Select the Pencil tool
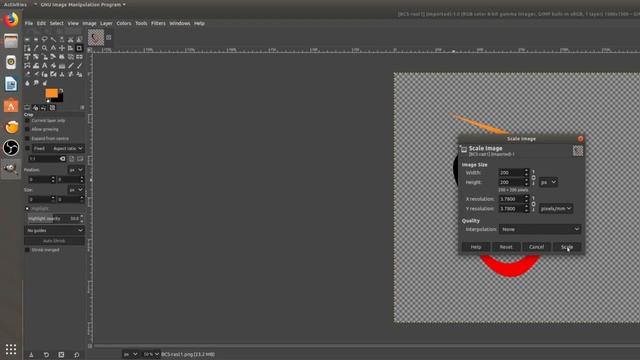This screenshot has height=360, width=640. pyautogui.click(x=71, y=65)
